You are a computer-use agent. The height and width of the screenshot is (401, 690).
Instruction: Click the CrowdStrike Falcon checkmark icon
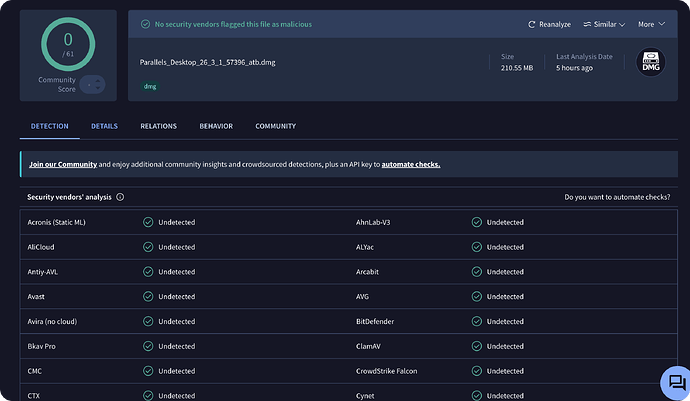pos(477,371)
